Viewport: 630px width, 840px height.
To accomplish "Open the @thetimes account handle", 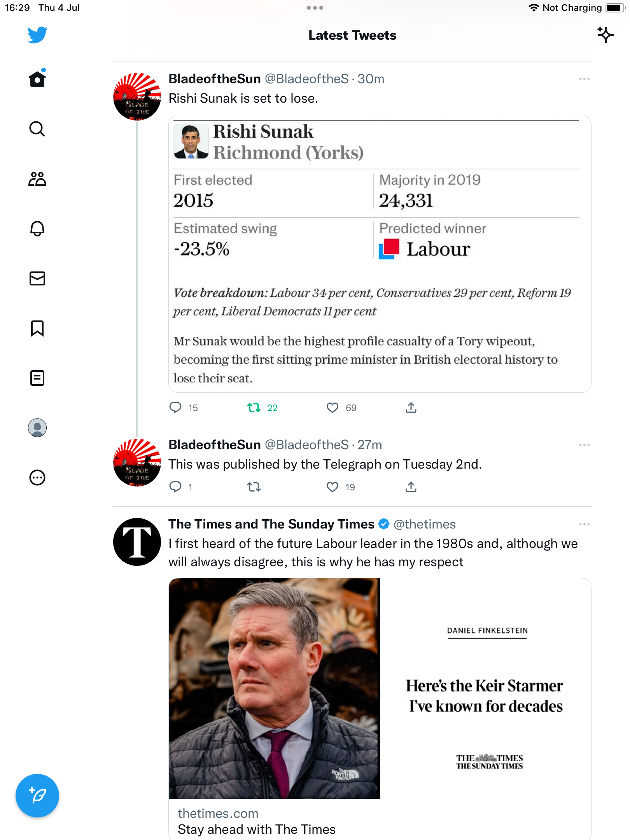I will pos(425,524).
